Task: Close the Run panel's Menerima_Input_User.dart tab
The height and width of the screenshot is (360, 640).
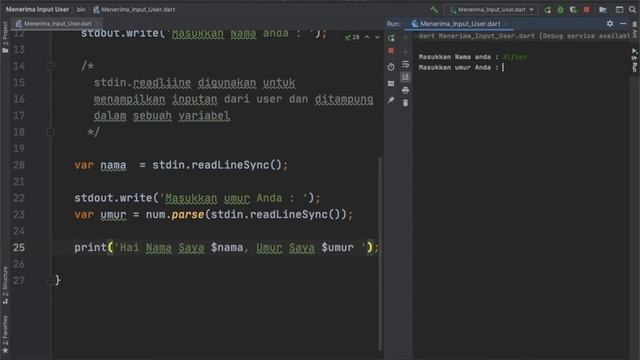Action: coord(507,24)
